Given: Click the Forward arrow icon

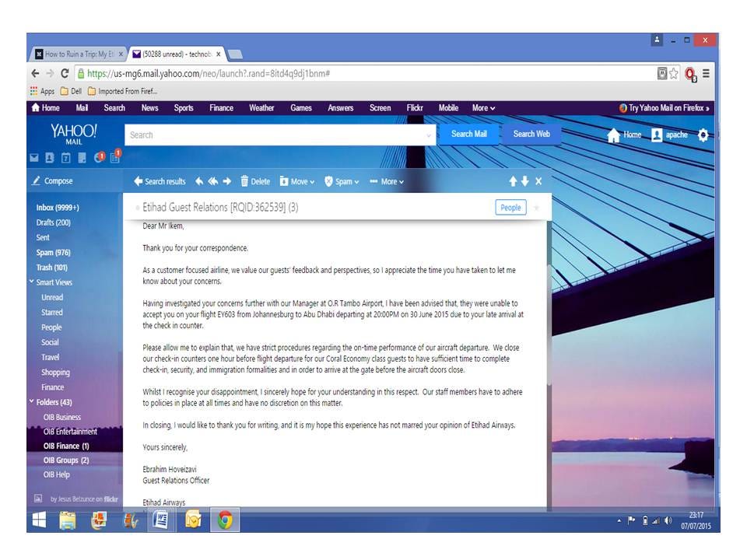Looking at the screenshot, I should tap(227, 181).
